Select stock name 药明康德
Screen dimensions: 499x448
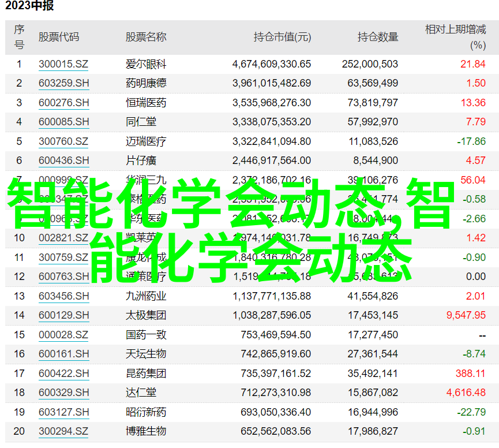pos(146,84)
